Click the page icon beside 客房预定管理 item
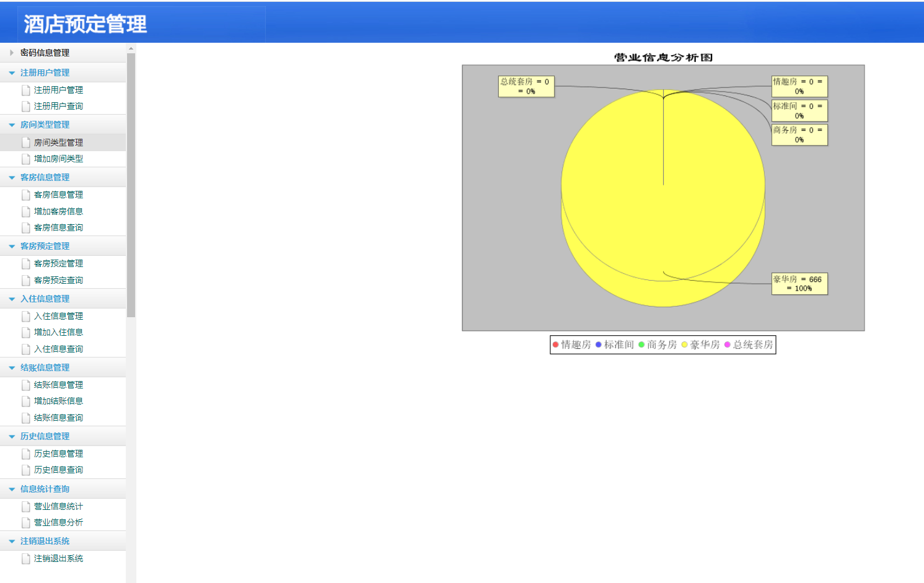Image resolution: width=924 pixels, height=583 pixels. tap(26, 264)
